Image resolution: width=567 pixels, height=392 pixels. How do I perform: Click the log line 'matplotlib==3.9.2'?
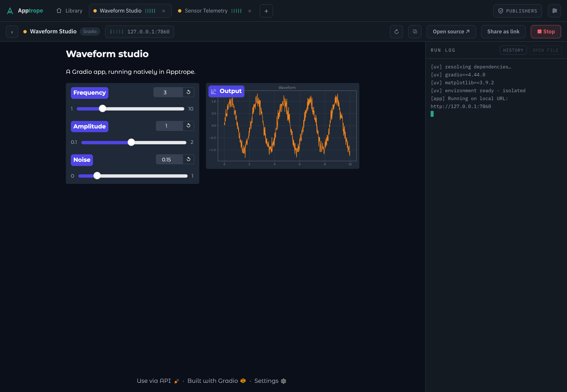point(462,83)
